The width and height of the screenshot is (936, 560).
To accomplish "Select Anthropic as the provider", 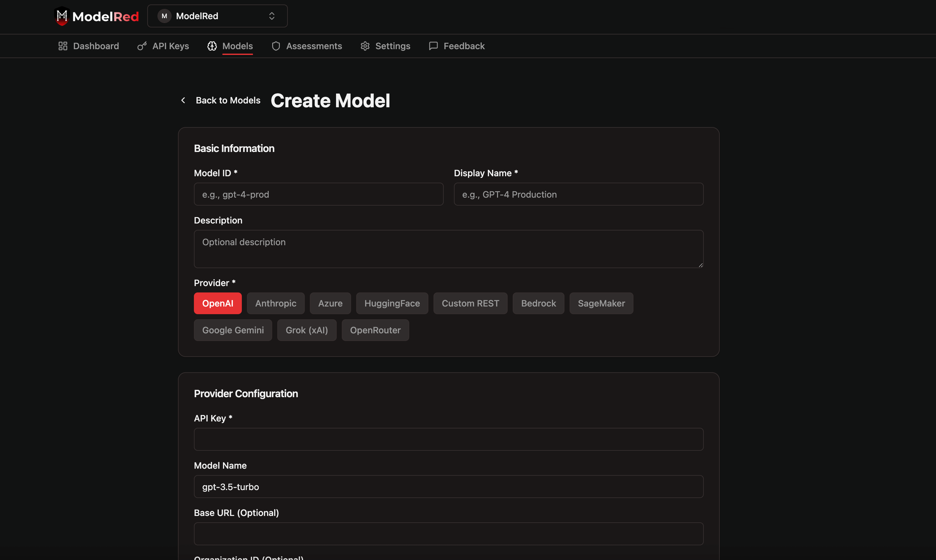I will [x=276, y=303].
